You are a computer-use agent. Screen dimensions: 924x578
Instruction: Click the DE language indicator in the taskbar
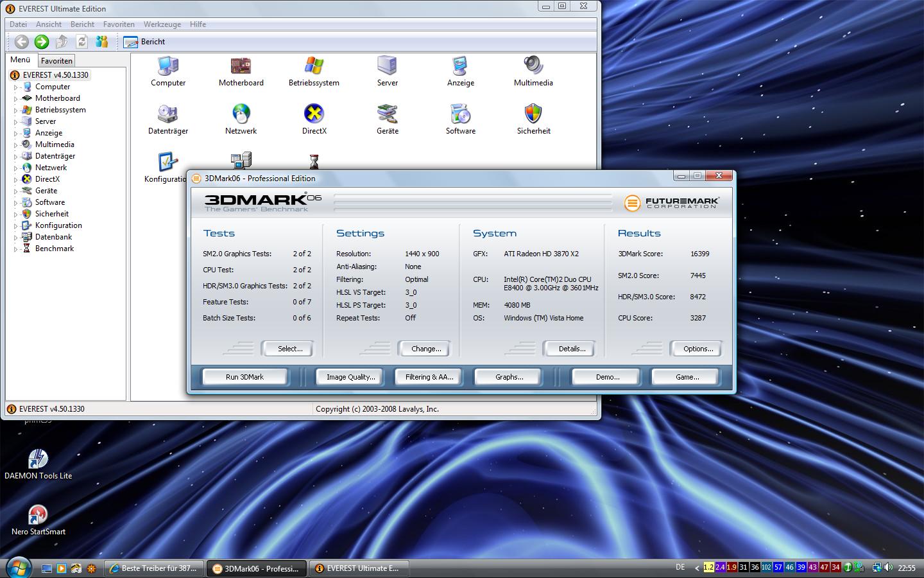(x=680, y=567)
